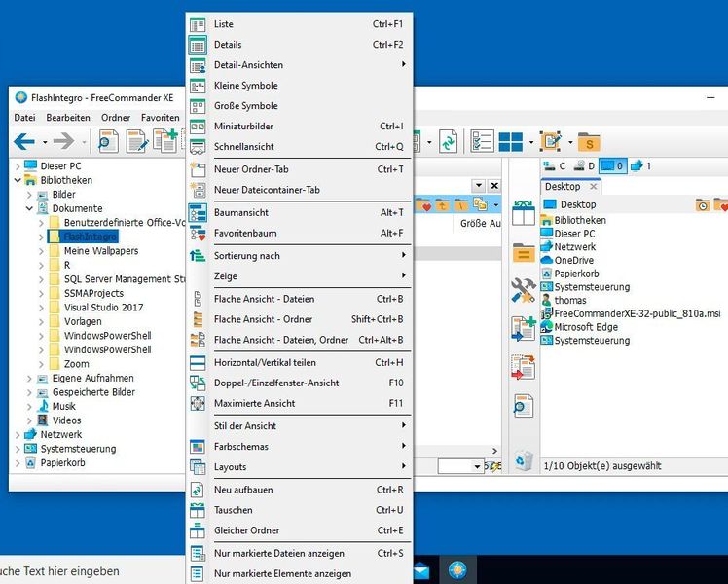This screenshot has height=584, width=728.
Task: Select drive D button in right panel
Action: 584,165
